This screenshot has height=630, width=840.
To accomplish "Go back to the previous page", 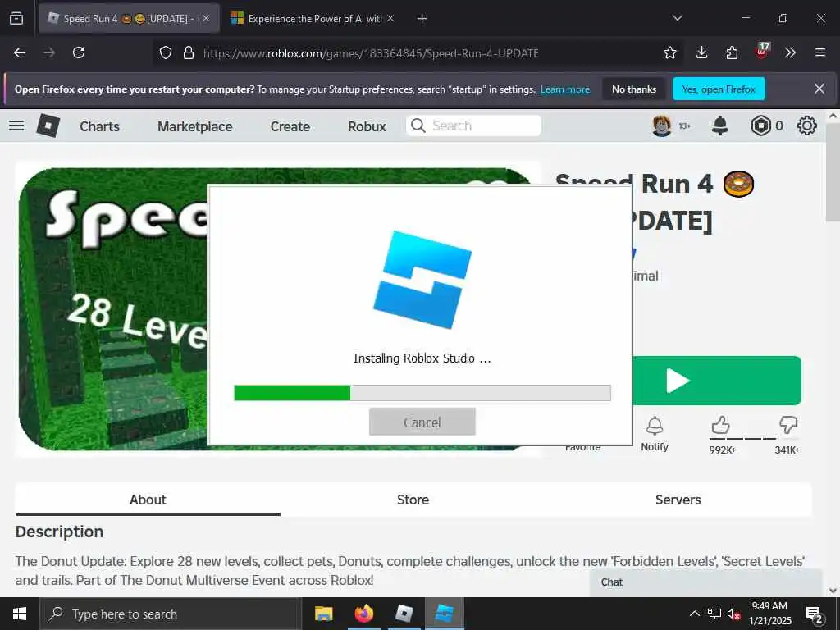I will click(20, 52).
